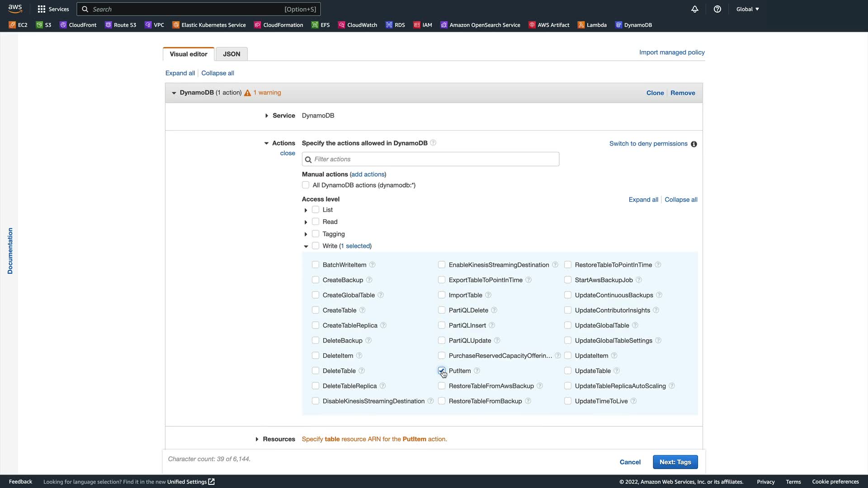868x488 pixels.
Task: Click info icon next to deny permissions
Action: click(694, 144)
